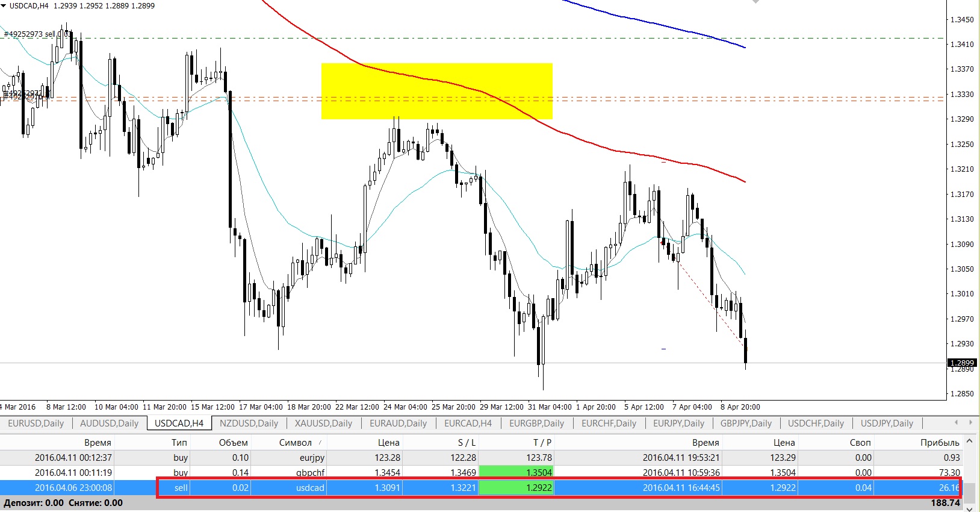Switch to the USDCHF,Daily chart tab
980x512 pixels.
[816, 423]
